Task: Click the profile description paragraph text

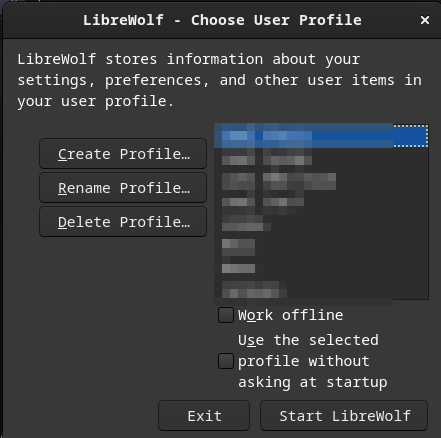Action: [220, 80]
